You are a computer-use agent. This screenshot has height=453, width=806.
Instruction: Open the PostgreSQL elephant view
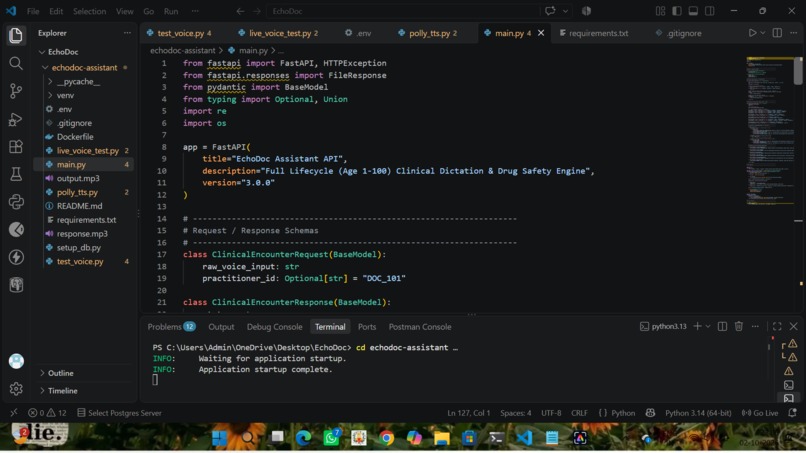(x=16, y=285)
